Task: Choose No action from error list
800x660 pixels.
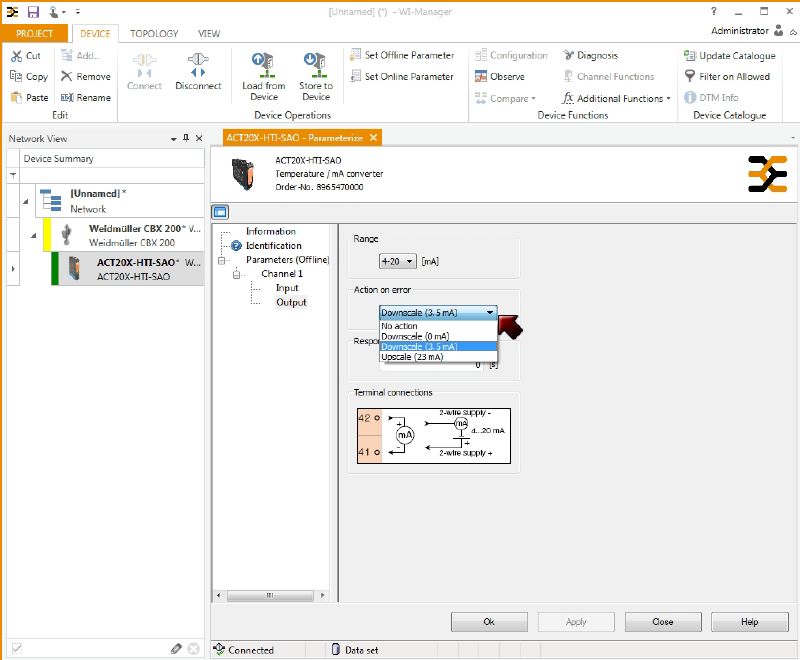Action: coord(400,326)
